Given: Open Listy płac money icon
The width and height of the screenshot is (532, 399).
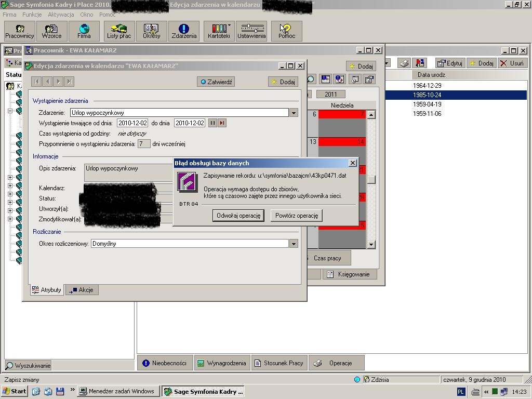Looking at the screenshot, I should click(119, 31).
